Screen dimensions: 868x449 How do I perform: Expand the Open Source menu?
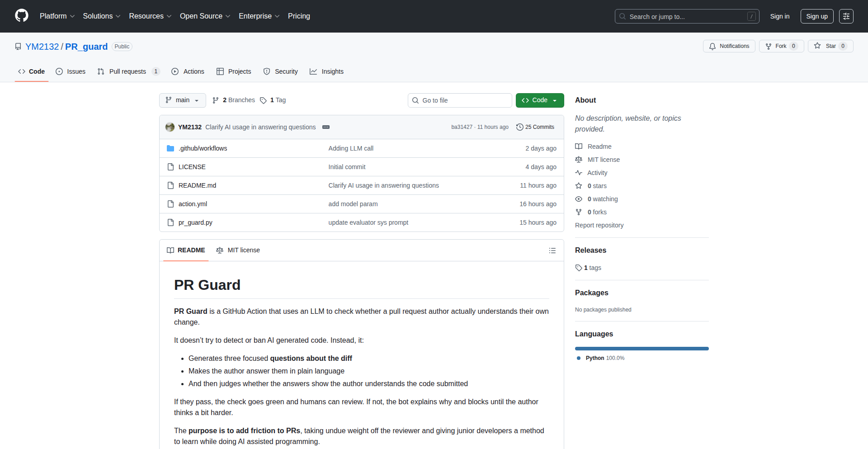(205, 16)
